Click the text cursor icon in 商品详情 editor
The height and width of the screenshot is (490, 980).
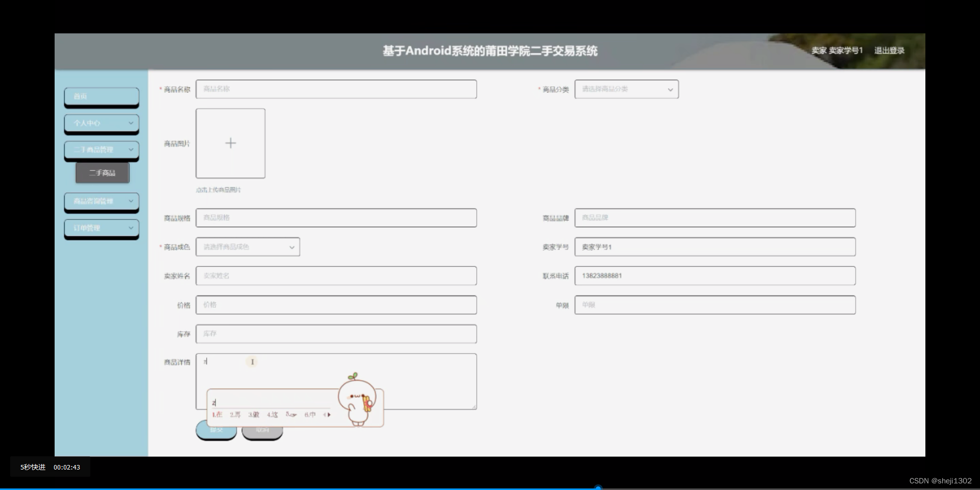pyautogui.click(x=252, y=362)
